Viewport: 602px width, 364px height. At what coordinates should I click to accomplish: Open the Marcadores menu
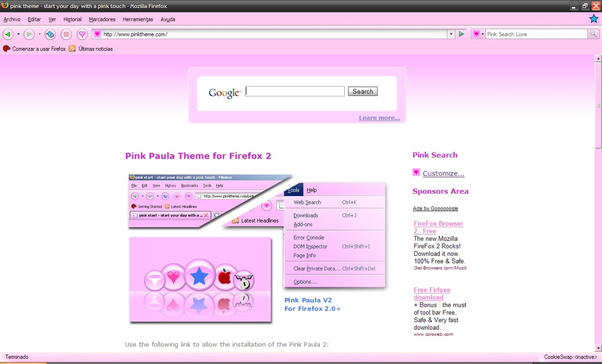pyautogui.click(x=102, y=19)
